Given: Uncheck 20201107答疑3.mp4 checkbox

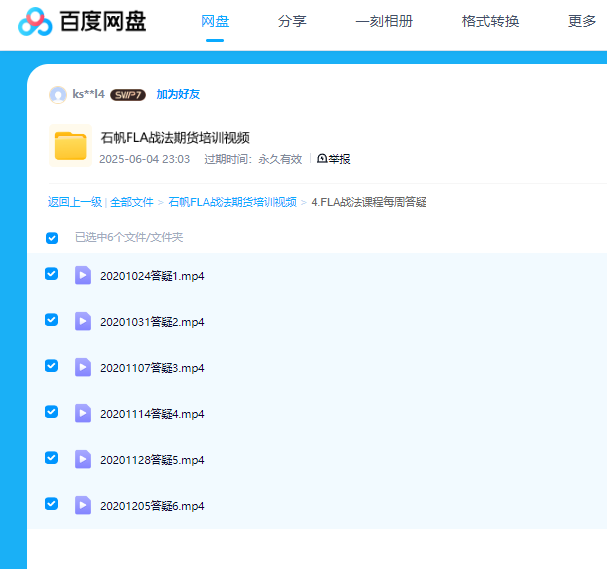Looking at the screenshot, I should [x=52, y=366].
